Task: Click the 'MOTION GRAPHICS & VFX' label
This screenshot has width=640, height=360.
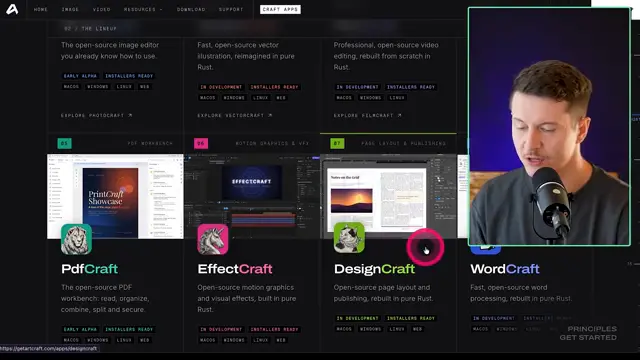Action: click(x=272, y=144)
